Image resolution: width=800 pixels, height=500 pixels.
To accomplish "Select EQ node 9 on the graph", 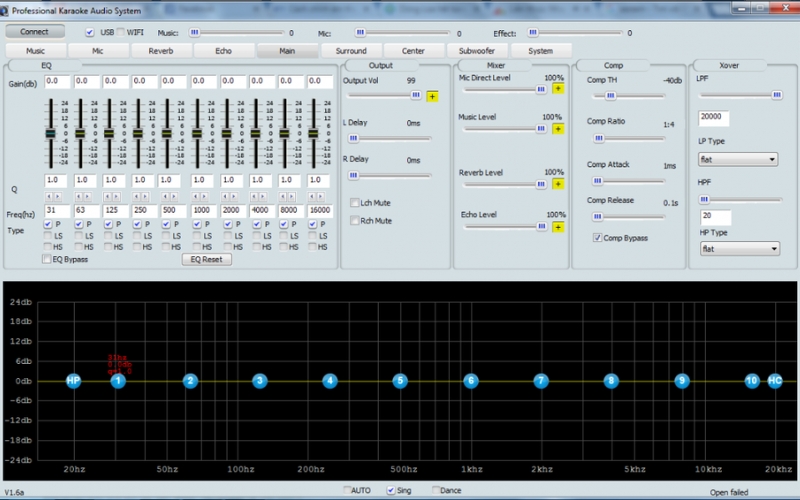I will [682, 381].
